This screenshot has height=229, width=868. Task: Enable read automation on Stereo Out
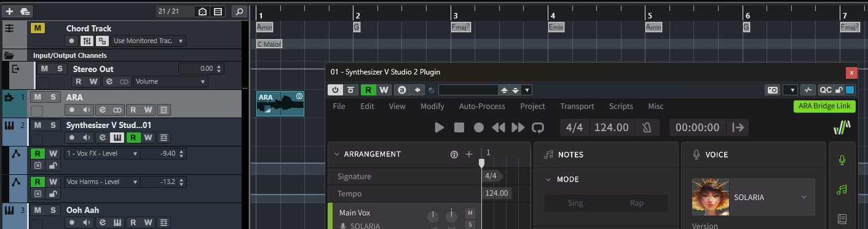coord(79,81)
